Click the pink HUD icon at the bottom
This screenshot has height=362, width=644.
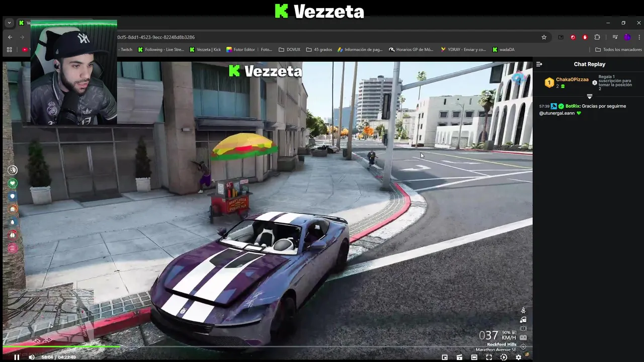pos(13,247)
